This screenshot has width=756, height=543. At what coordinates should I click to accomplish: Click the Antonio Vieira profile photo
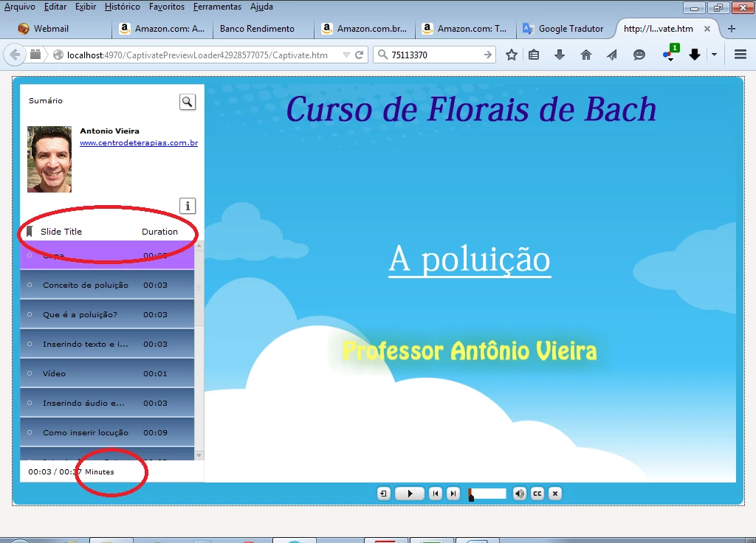[49, 159]
